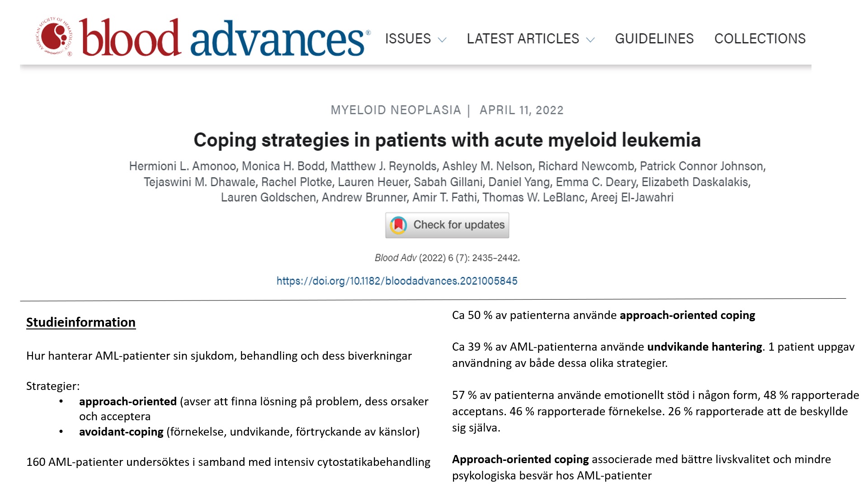868x488 pixels.
Task: Click the Blood Adv citation text
Action: 447,258
